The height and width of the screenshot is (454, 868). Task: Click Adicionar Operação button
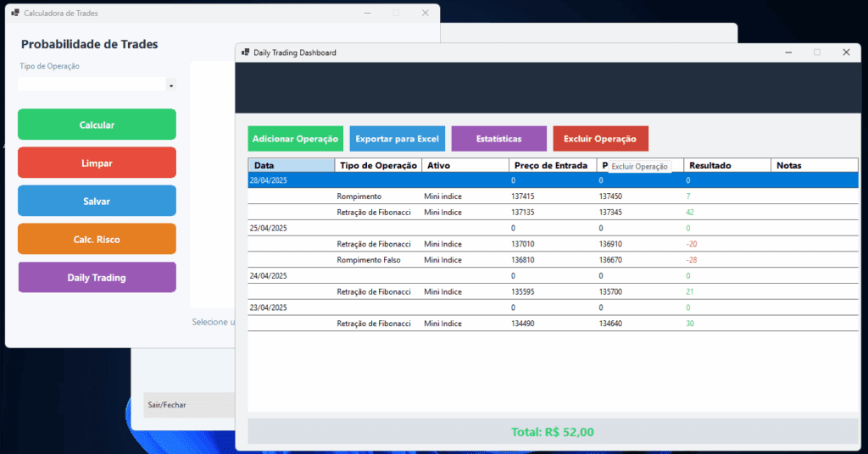tap(296, 139)
